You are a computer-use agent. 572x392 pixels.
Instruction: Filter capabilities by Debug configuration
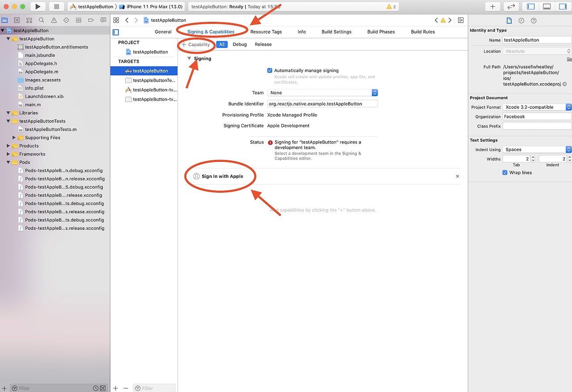[x=240, y=44]
